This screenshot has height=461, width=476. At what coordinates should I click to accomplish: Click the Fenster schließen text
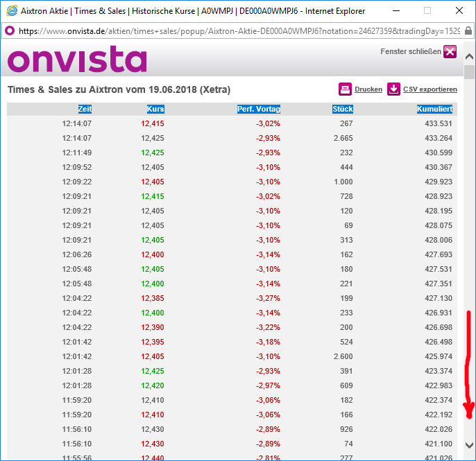click(x=411, y=51)
